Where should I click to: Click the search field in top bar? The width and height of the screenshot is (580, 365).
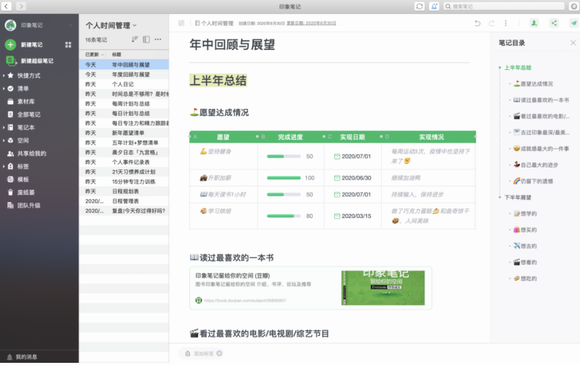pyautogui.click(x=504, y=6)
